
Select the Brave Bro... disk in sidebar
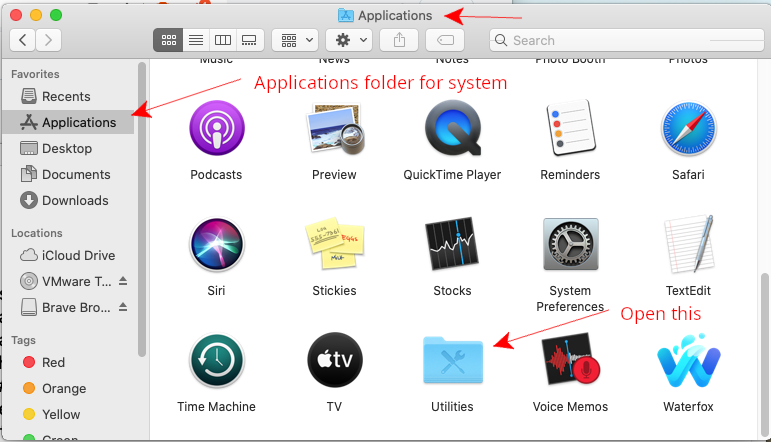[65, 308]
